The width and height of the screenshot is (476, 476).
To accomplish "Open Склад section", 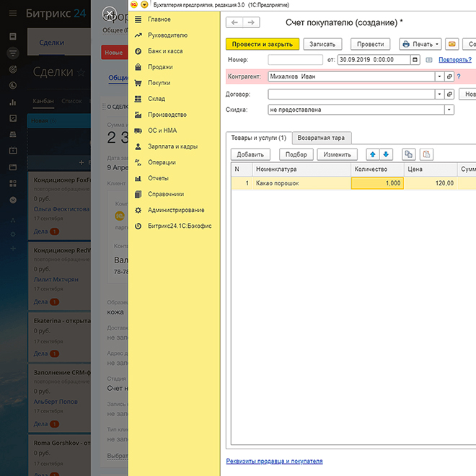I will point(157,99).
